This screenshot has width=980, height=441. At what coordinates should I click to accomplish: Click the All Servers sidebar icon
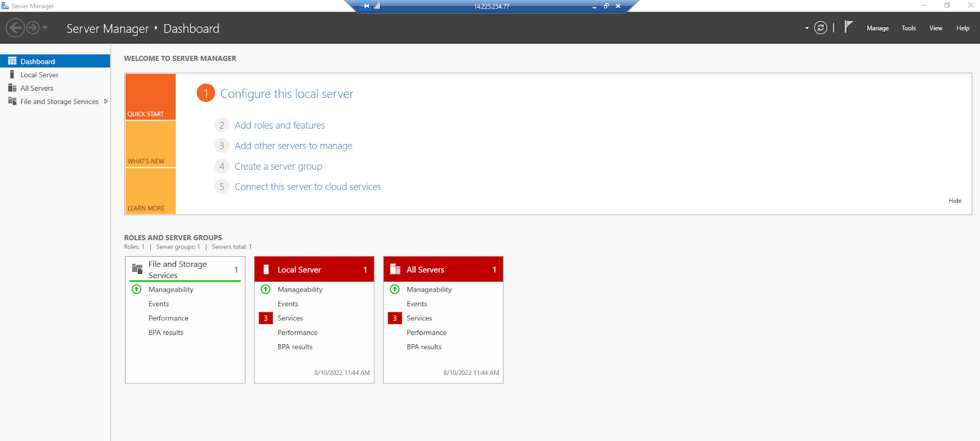click(x=12, y=88)
